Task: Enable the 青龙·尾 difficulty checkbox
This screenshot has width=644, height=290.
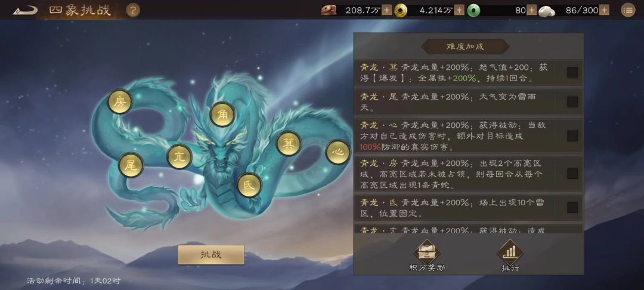Action: (x=572, y=102)
